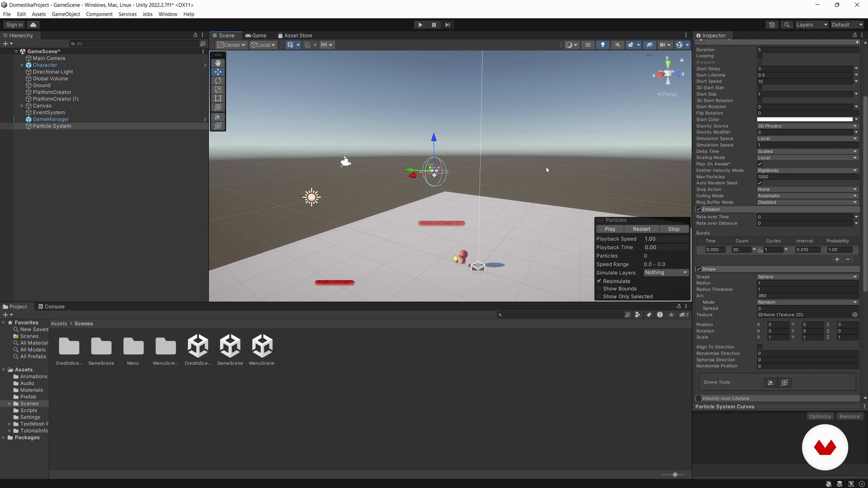Screen dimensions: 868x488
Task: Add a new burst with plus button
Action: tap(837, 259)
